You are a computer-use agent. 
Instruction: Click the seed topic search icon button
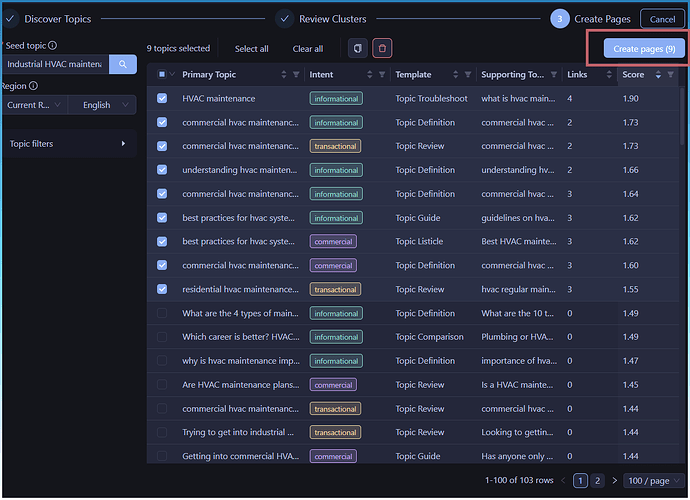tap(123, 65)
